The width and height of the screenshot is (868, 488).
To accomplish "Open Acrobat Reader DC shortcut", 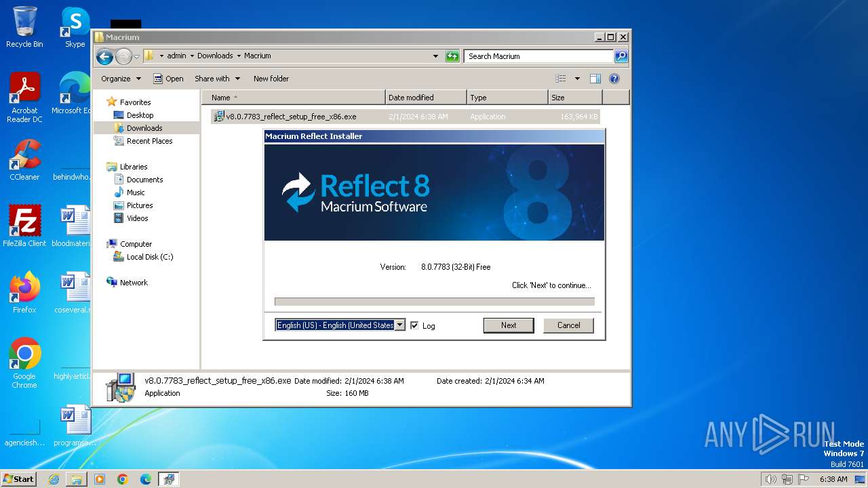I will [24, 98].
